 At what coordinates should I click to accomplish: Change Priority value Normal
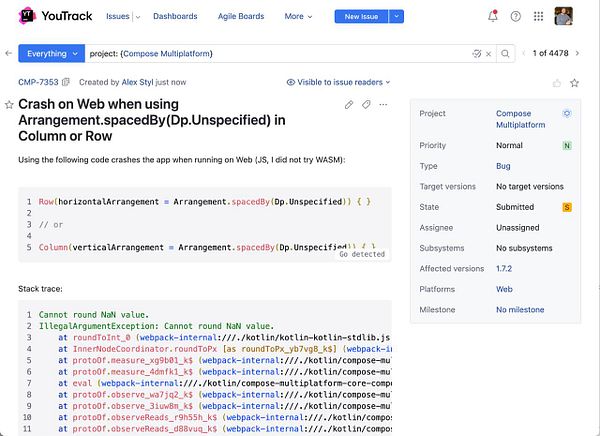[509, 145]
